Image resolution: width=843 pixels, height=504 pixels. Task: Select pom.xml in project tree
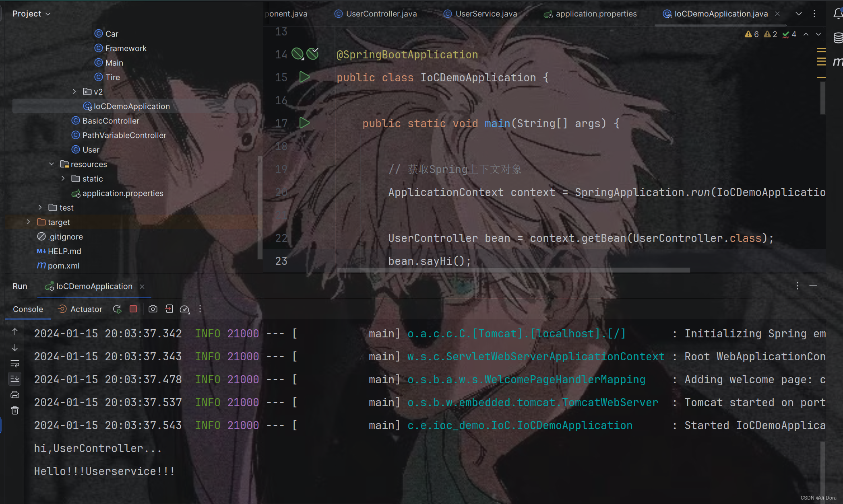pyautogui.click(x=58, y=265)
